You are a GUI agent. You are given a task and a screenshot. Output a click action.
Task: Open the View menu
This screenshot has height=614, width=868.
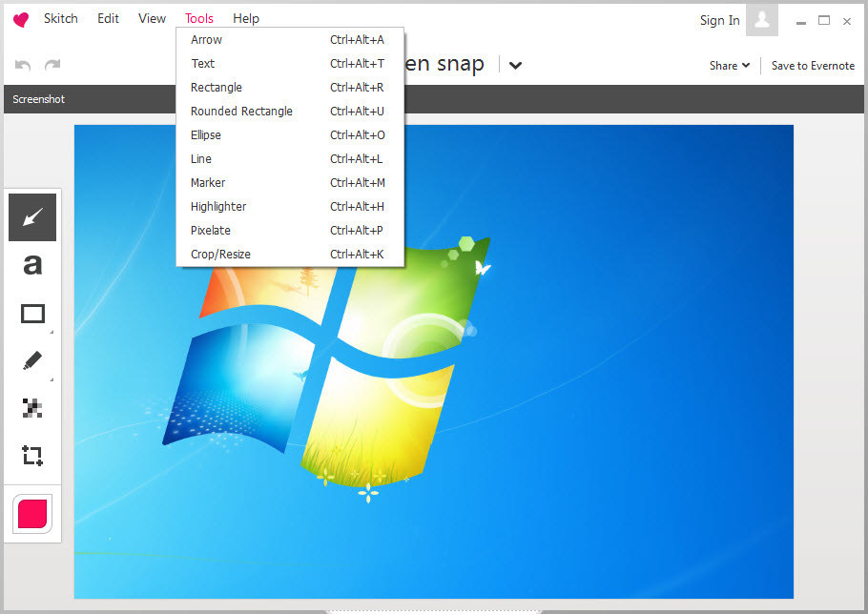click(x=153, y=19)
